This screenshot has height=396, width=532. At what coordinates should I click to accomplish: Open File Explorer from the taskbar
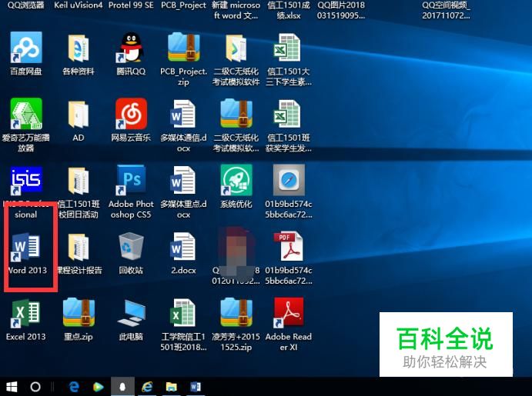[x=171, y=386]
